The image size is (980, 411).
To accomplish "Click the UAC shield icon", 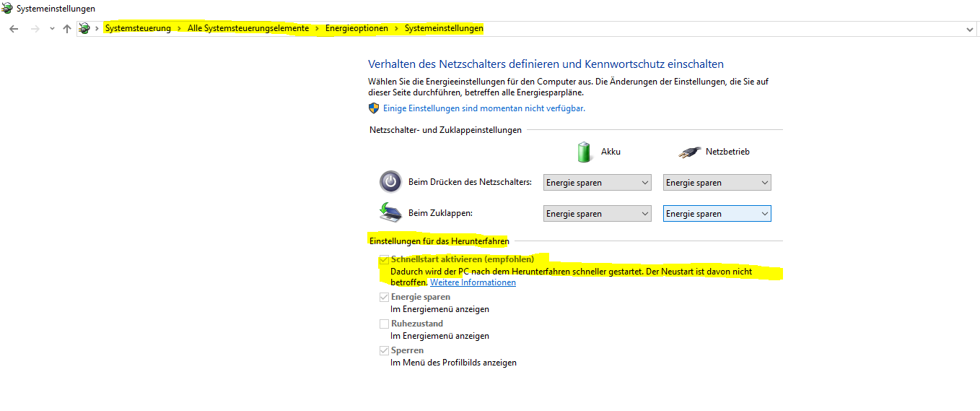I will point(374,108).
